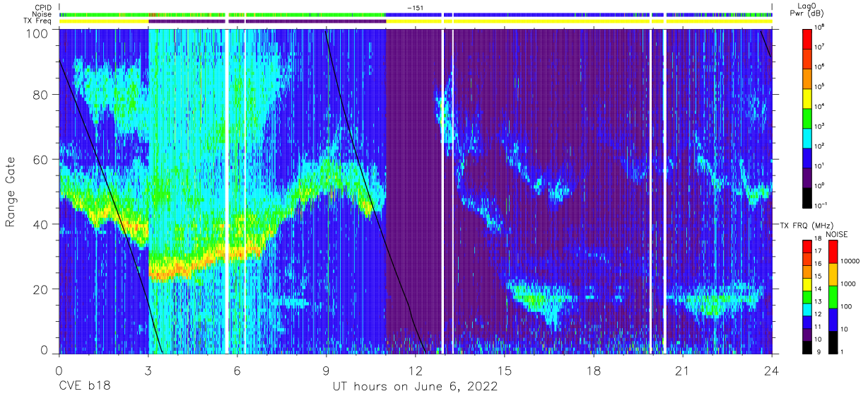868x401 pixels.
Task: Click the yellow TX Freq strip between hours 15 and 18
Action: pos(551,21)
